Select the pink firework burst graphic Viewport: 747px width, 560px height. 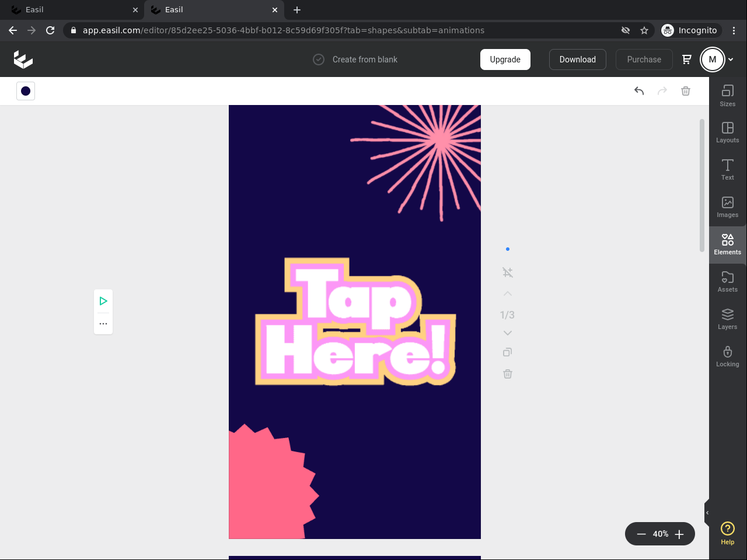pos(416,163)
